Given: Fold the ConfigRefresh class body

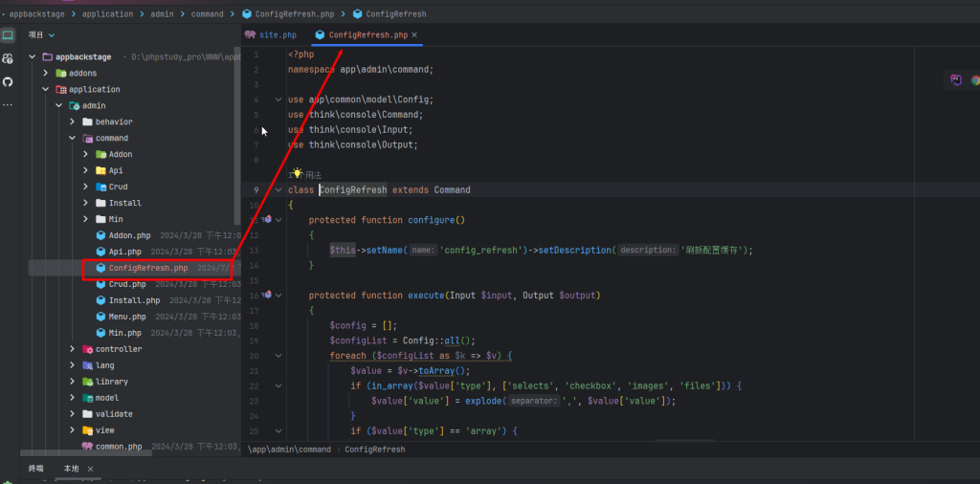Looking at the screenshot, I should [x=278, y=189].
